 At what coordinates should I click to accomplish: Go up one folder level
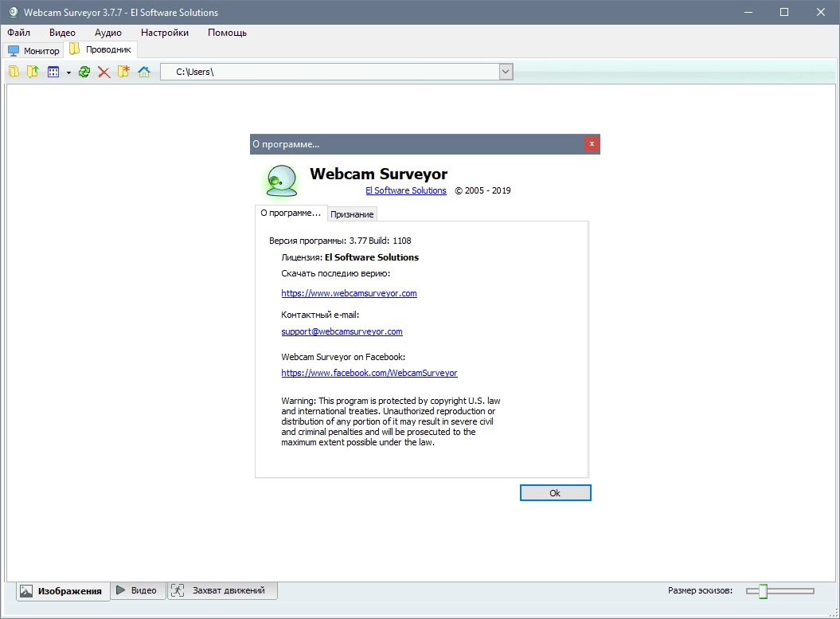click(33, 72)
